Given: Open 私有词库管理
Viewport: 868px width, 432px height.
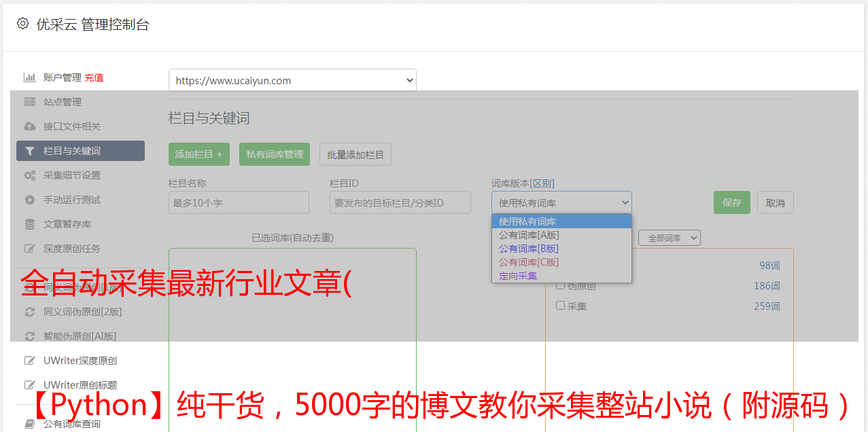Looking at the screenshot, I should [275, 154].
